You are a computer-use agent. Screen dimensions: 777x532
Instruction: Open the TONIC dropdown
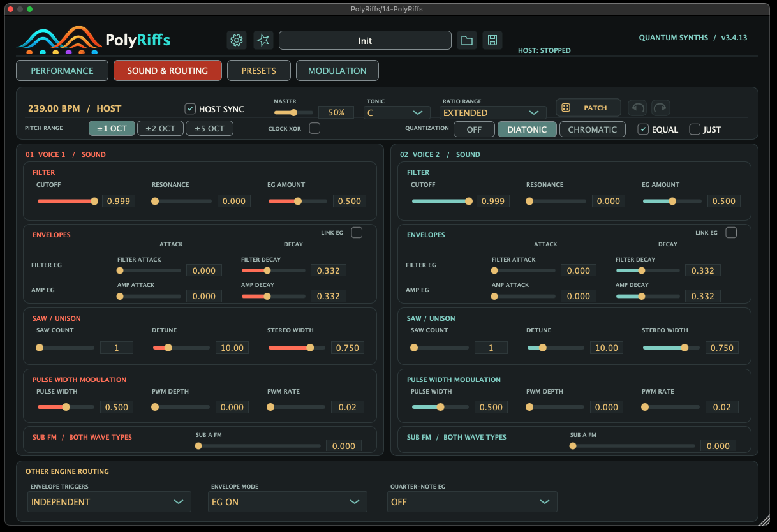tap(397, 112)
